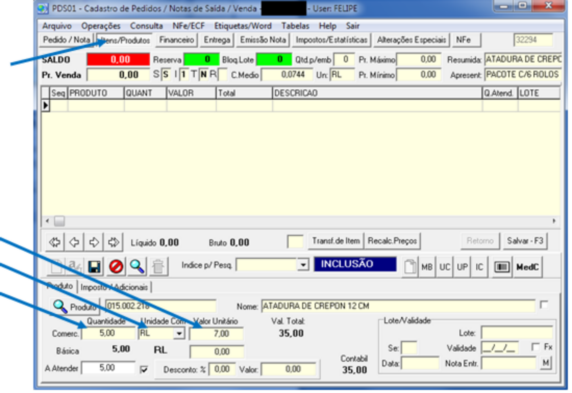Go to first record navigation arrow
Screen dimensions: 572x393
click(x=55, y=242)
